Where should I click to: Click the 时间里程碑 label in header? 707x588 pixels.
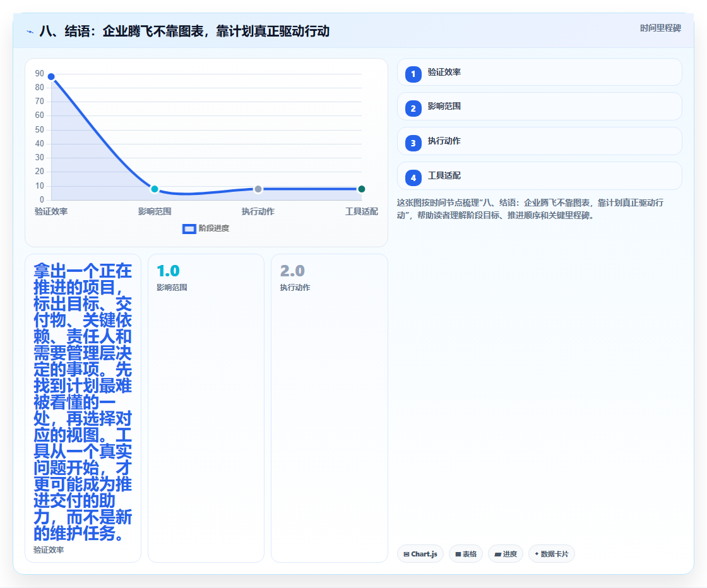660,28
